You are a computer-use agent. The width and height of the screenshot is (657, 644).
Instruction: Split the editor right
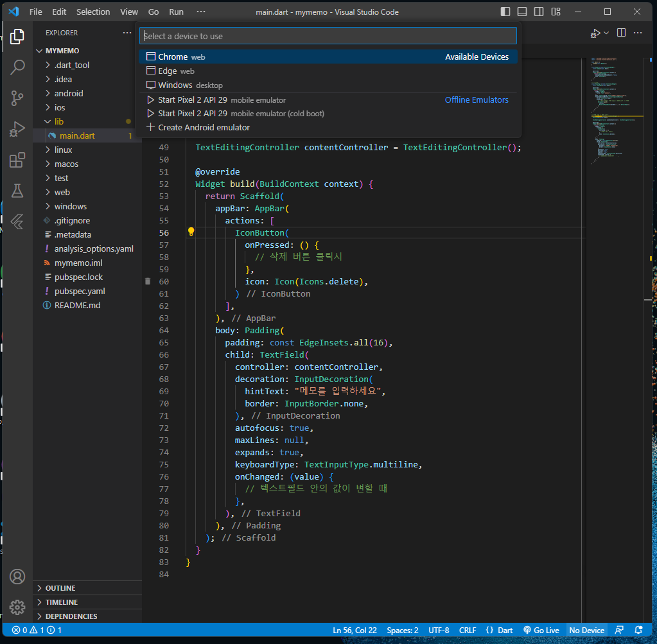622,33
